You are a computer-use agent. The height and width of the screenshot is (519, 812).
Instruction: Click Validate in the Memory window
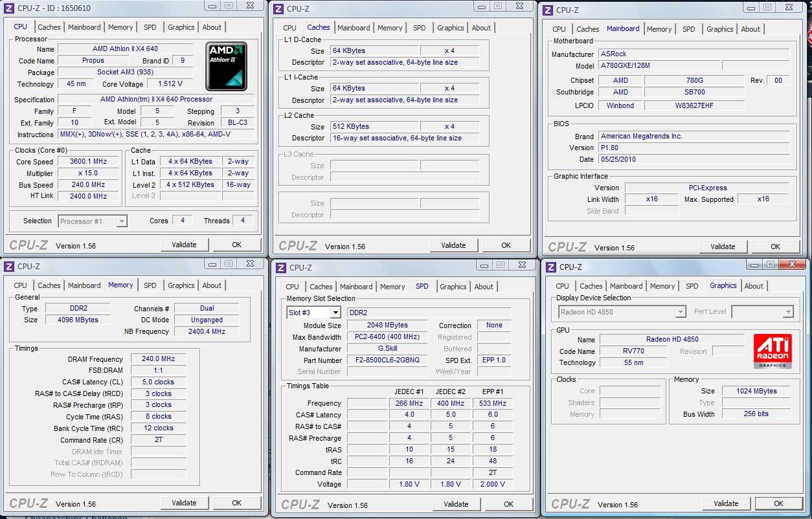[184, 503]
